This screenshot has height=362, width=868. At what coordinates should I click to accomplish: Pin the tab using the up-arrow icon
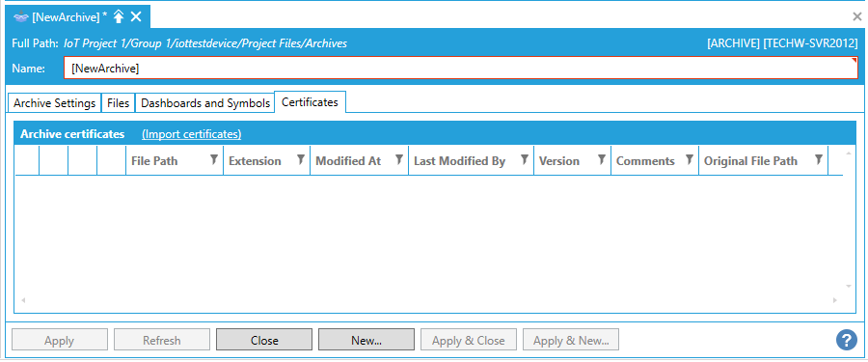118,17
